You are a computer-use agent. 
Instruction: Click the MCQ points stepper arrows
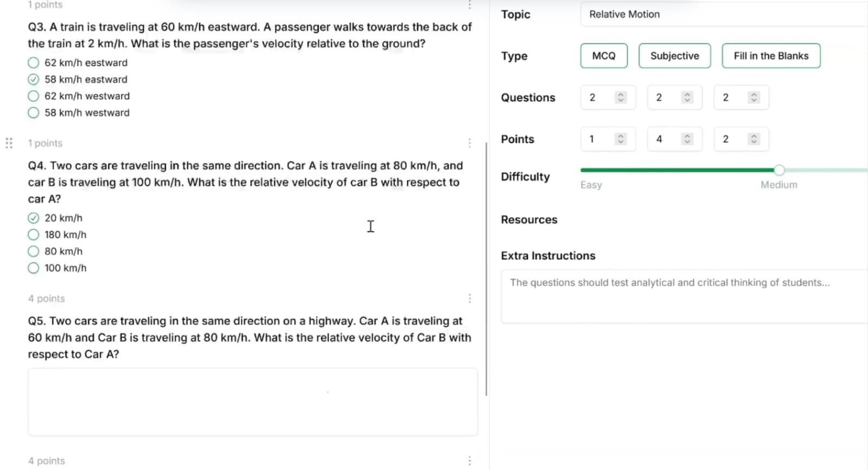tap(621, 139)
